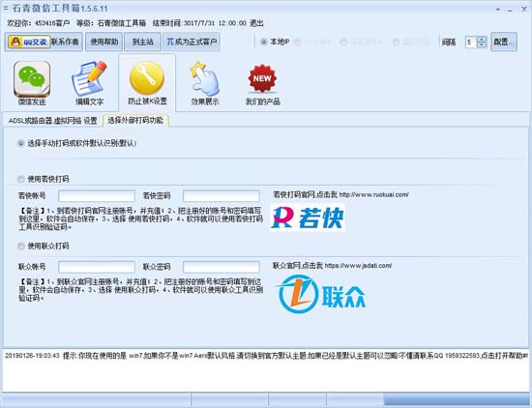
Task: Select the 使用联众打码 radio button
Action: (21, 247)
